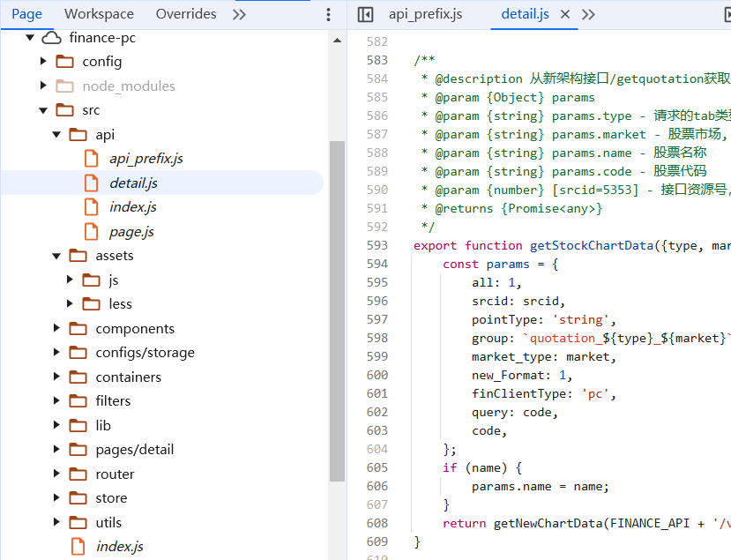Switch to the api_prefix.js editor tab
Screen dimensions: 731x560
click(x=426, y=14)
